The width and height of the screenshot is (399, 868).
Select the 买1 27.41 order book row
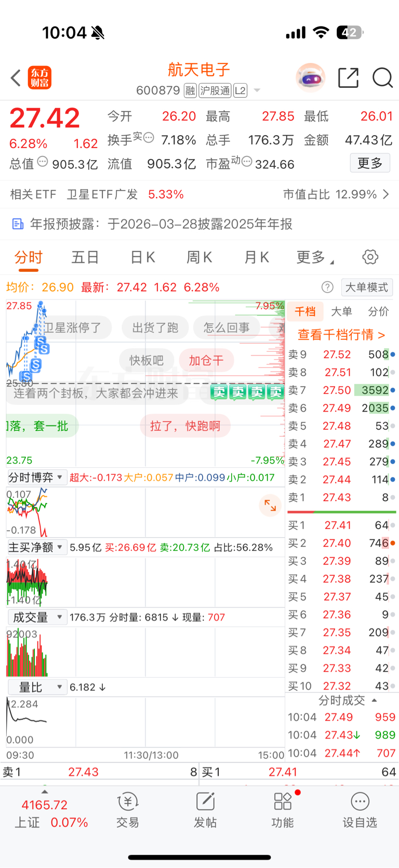(342, 525)
